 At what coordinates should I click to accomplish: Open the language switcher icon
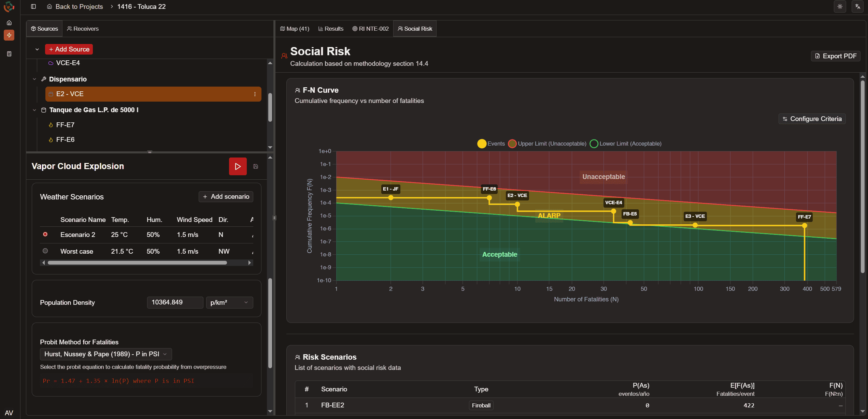[x=857, y=6]
